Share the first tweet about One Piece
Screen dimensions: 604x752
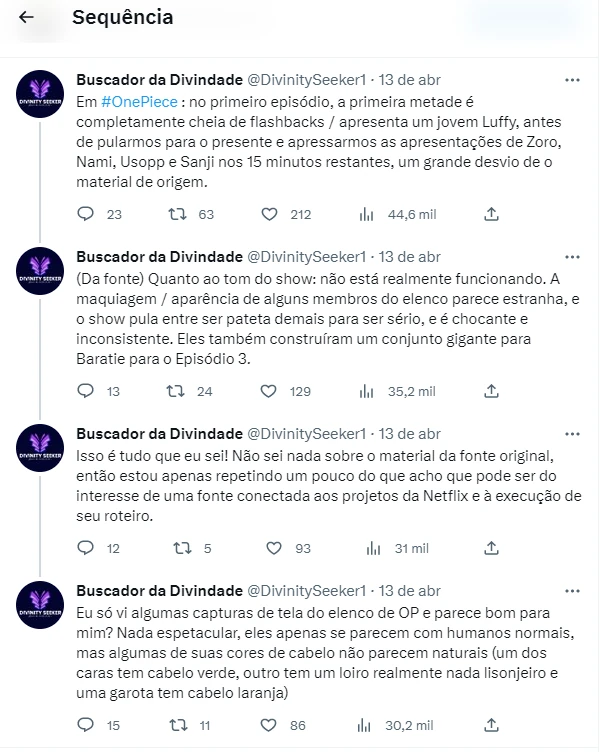[x=491, y=214]
